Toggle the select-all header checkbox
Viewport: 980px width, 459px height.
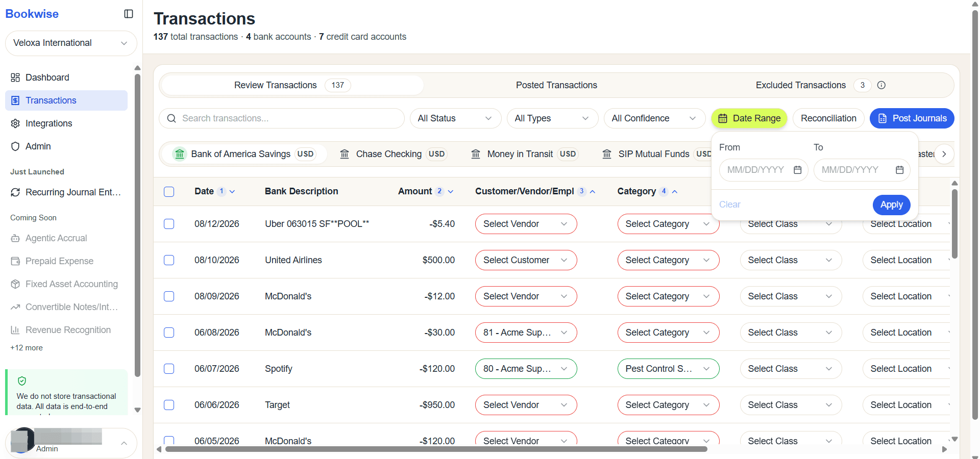pyautogui.click(x=169, y=192)
